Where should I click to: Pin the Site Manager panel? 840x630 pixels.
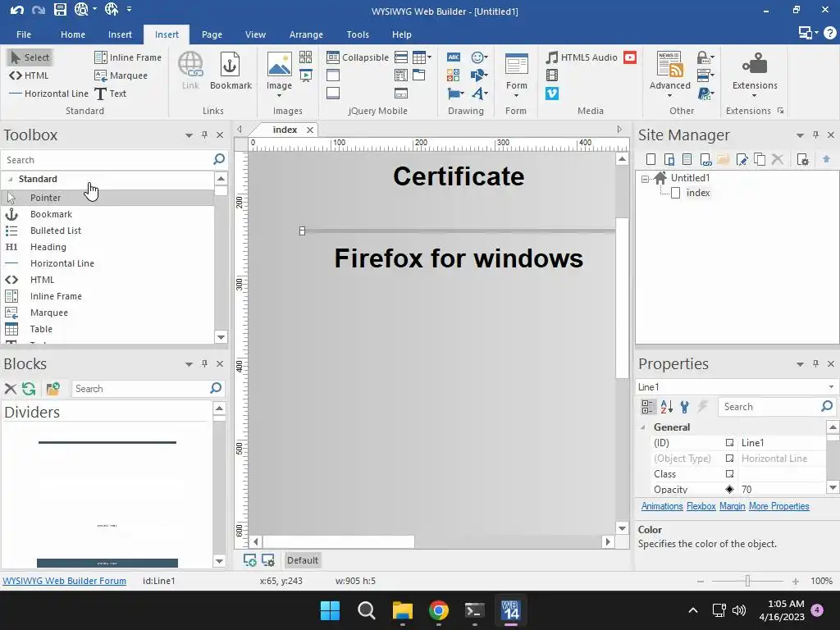(816, 135)
